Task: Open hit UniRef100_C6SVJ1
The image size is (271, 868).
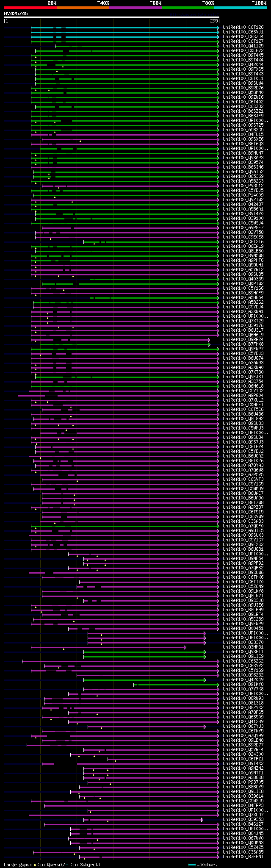Action: [x=243, y=32]
